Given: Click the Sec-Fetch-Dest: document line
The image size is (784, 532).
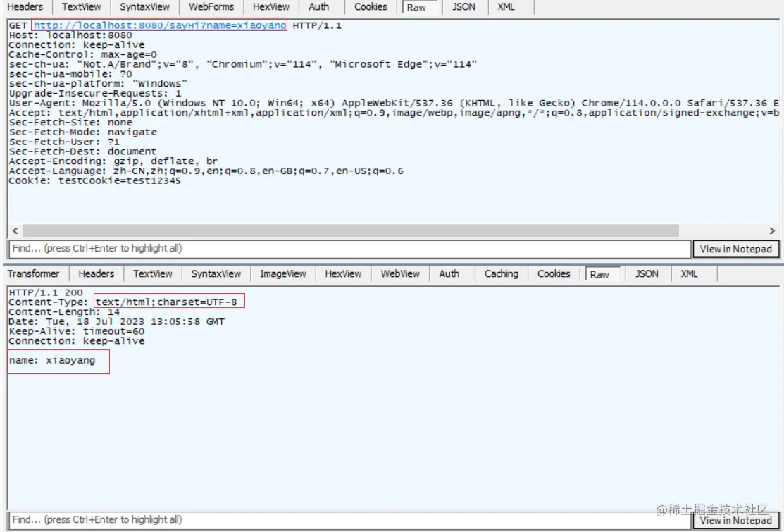Looking at the screenshot, I should coord(82,151).
